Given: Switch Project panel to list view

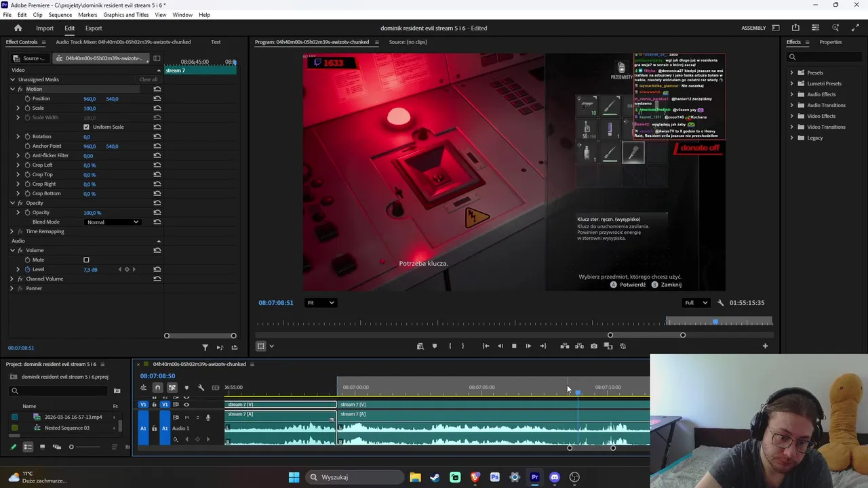Looking at the screenshot, I should (28, 447).
